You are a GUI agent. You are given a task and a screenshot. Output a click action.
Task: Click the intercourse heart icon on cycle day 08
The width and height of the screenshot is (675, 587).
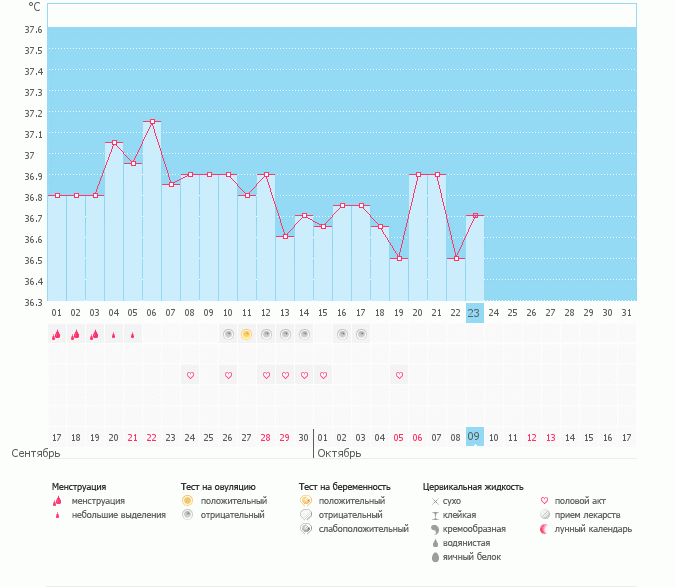(x=190, y=375)
